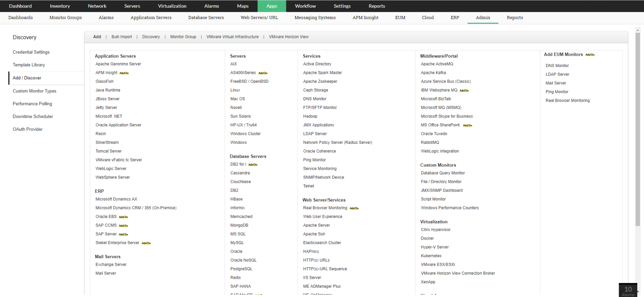Screen dimensions: 644x297
Task: Add a Redis database monitor
Action: [x=236, y=278]
